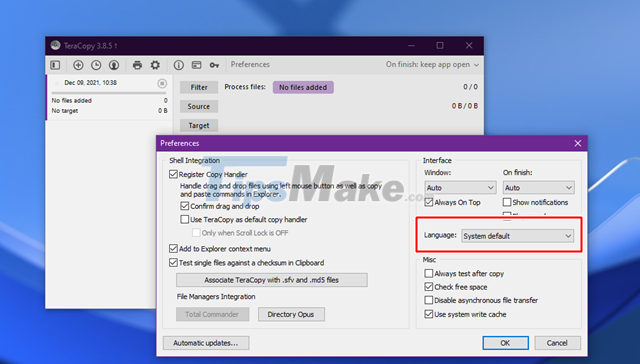Click the Source button
Viewport: 640px width, 364px height.
click(199, 106)
